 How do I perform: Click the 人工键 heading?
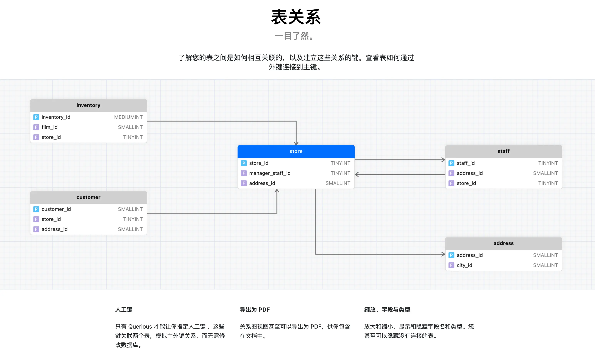point(124,309)
